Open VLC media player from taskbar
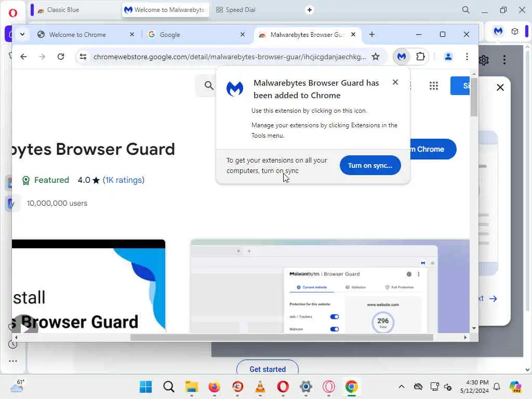Viewport: 532px width, 399px height. point(260,387)
